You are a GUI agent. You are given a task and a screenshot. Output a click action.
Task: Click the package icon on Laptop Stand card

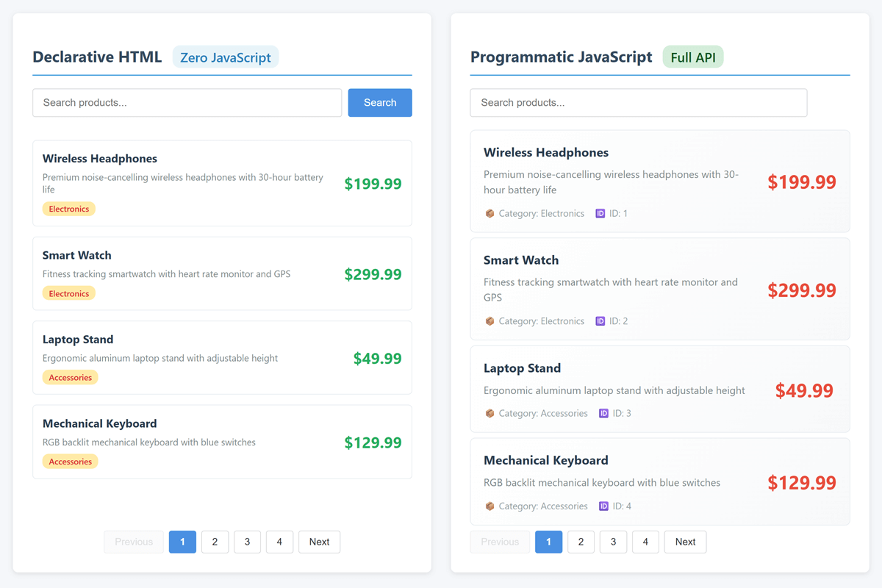click(490, 413)
